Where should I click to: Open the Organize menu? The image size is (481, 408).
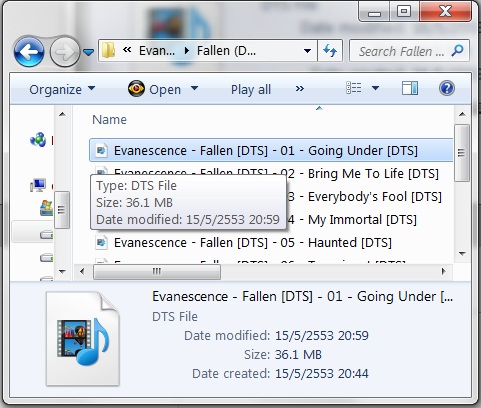pos(62,89)
